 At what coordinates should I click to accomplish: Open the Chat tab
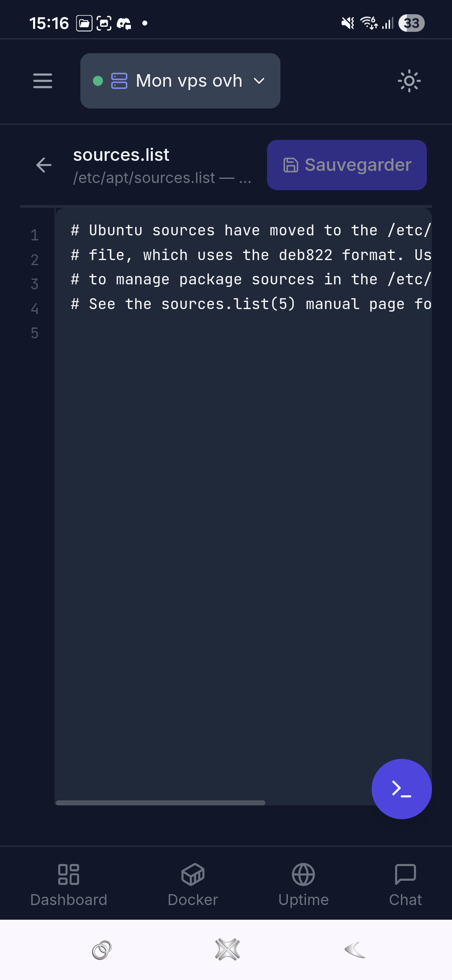[405, 885]
